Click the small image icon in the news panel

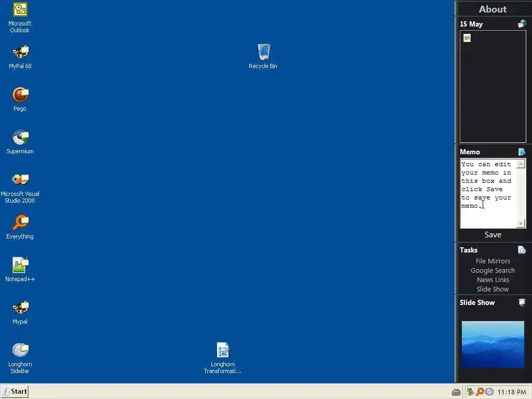click(467, 37)
